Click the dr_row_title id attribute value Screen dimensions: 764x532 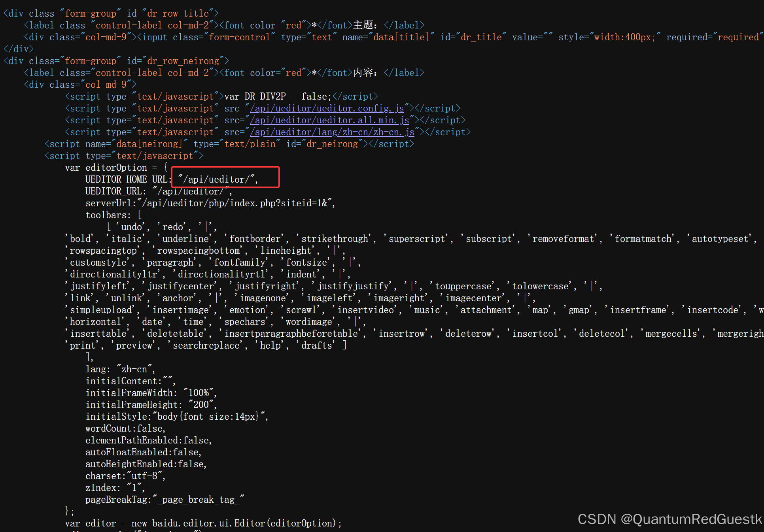point(178,13)
